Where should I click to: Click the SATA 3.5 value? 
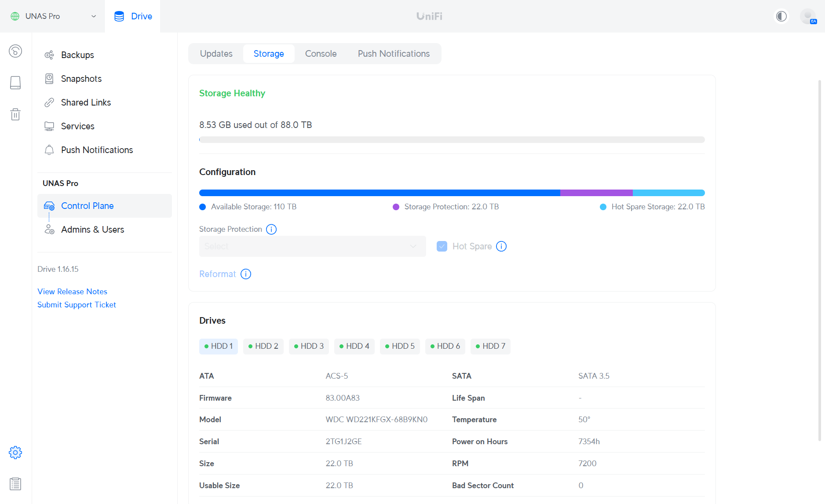594,376
